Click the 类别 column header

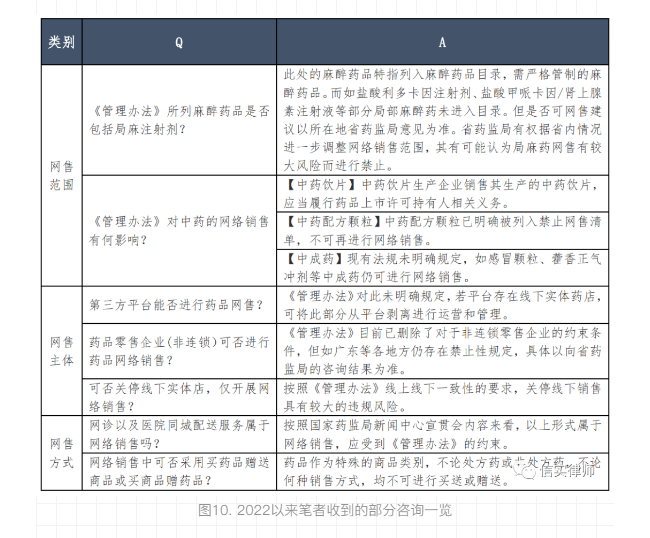[62, 42]
